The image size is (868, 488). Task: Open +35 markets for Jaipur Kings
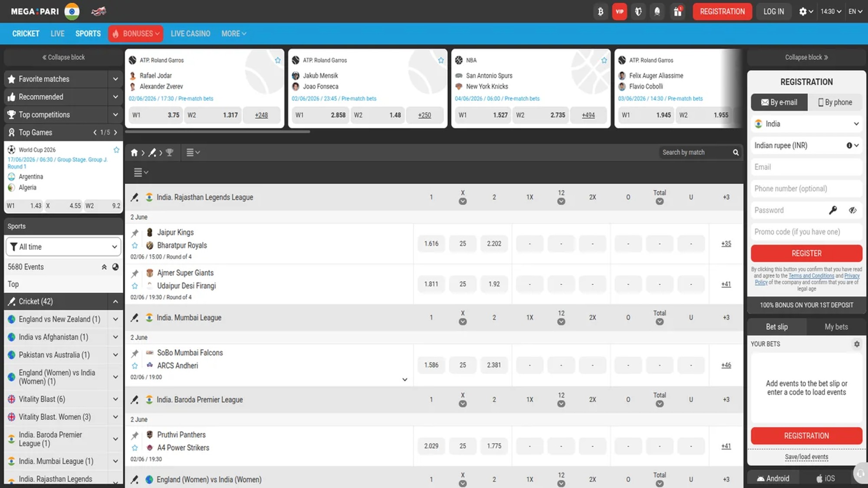pyautogui.click(x=726, y=244)
